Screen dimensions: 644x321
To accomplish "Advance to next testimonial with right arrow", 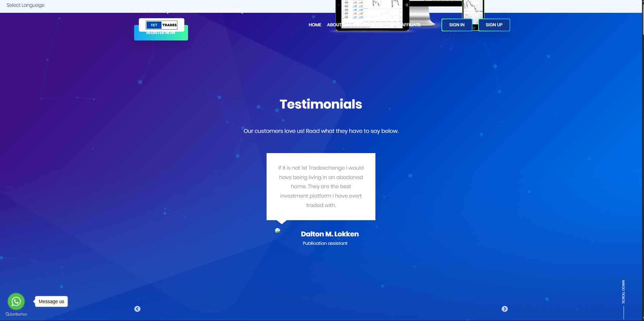I will coord(504,309).
